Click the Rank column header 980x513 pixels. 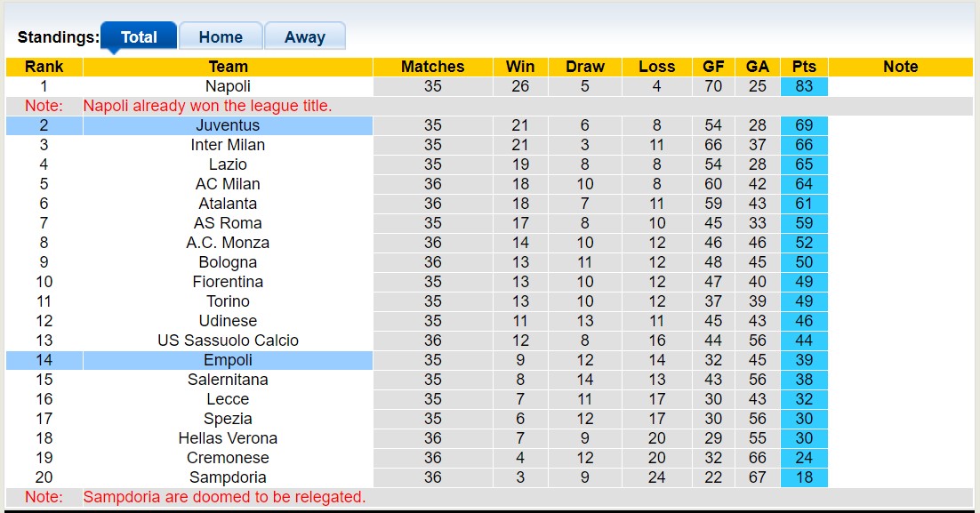coord(44,67)
